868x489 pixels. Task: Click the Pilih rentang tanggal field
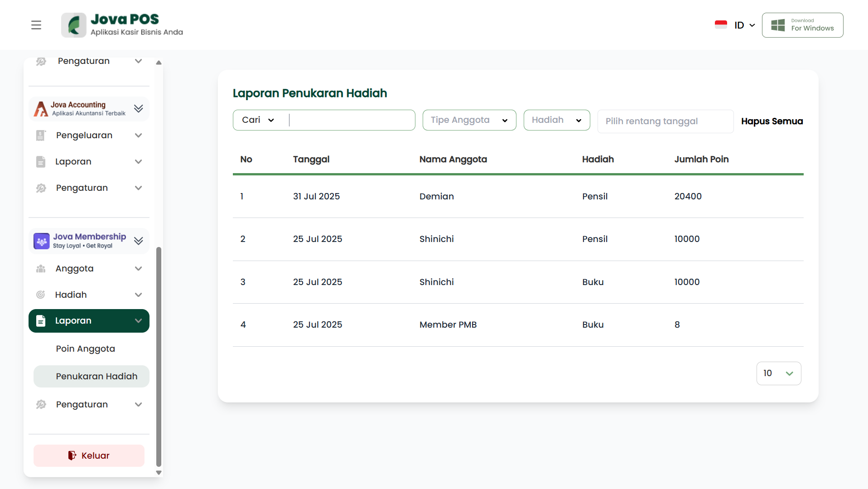point(665,121)
